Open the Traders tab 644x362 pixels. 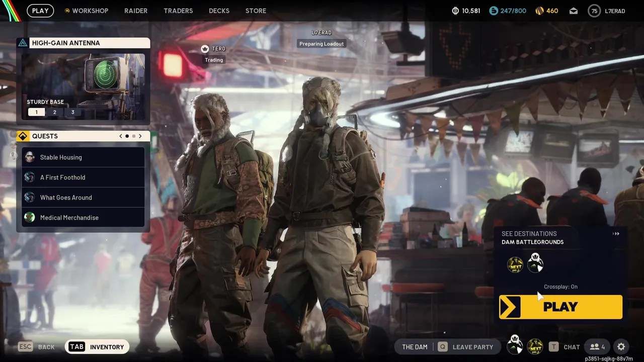pos(178,11)
